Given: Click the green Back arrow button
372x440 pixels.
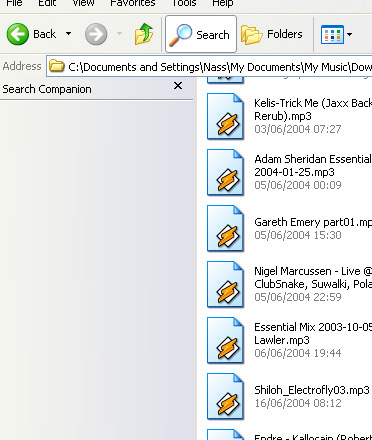Looking at the screenshot, I should pyautogui.click(x=18, y=34).
